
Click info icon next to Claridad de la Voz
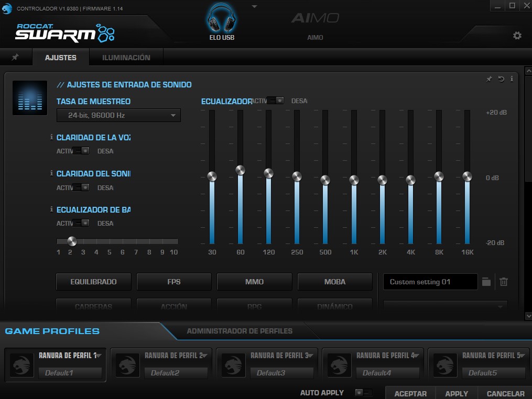(51, 137)
